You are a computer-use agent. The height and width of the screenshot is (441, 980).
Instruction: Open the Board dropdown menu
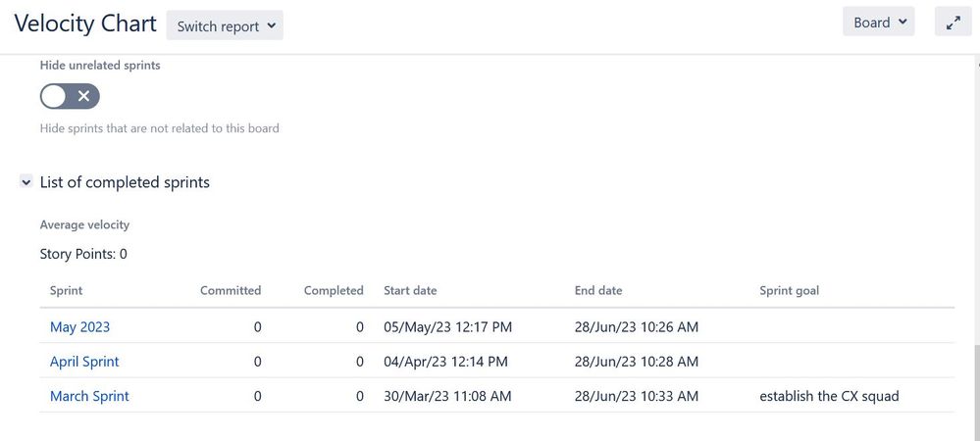(x=878, y=23)
